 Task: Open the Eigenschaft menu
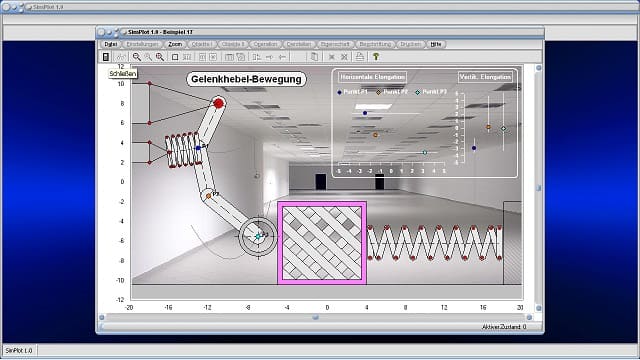pos(335,44)
